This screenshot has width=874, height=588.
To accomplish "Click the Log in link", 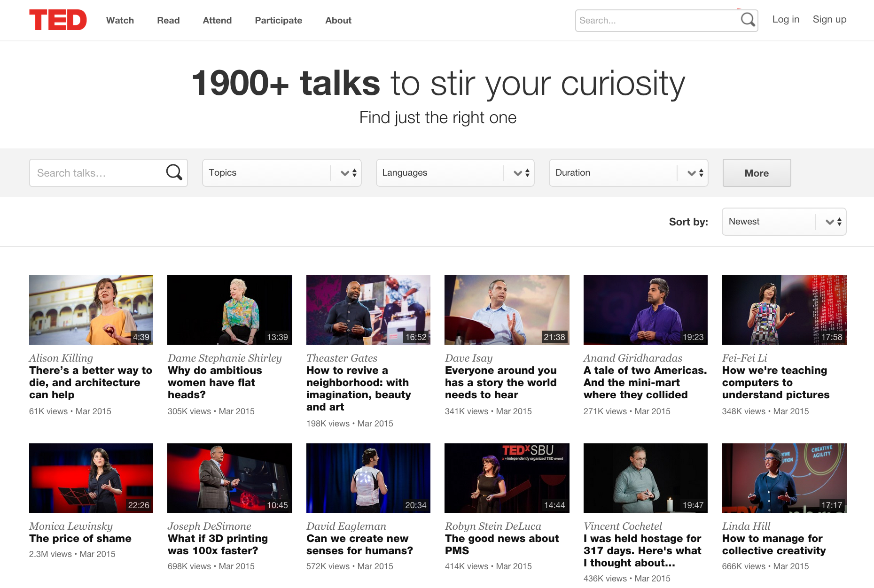I will [786, 19].
